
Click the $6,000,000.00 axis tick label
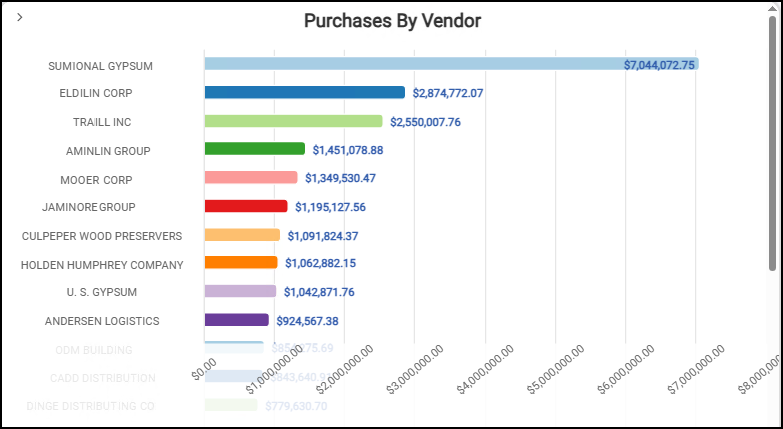coord(625,370)
